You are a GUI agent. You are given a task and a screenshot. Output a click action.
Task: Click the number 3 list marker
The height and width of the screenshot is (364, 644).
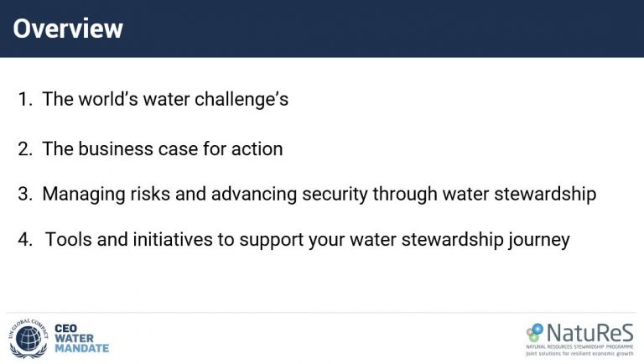tap(25, 194)
